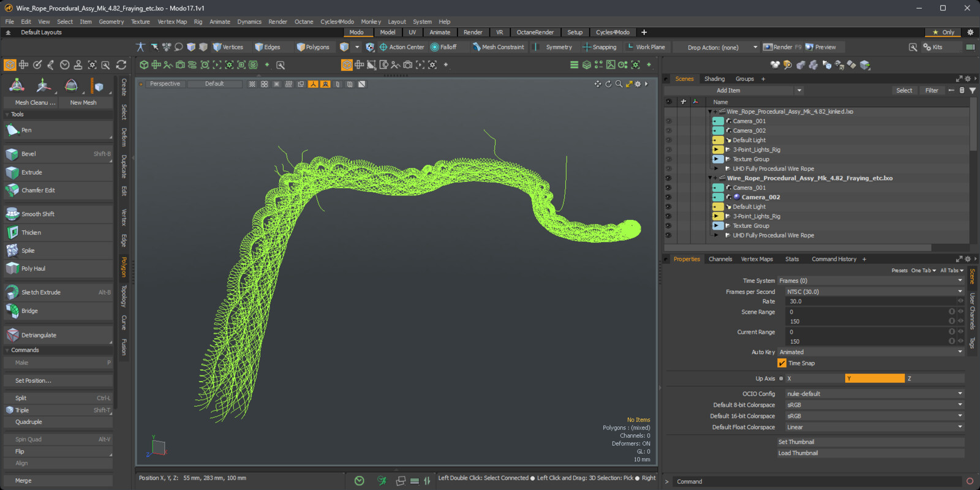Screen dimensions: 980x490
Task: Open the Default 8-bit Colorspace dropdown
Action: click(875, 405)
